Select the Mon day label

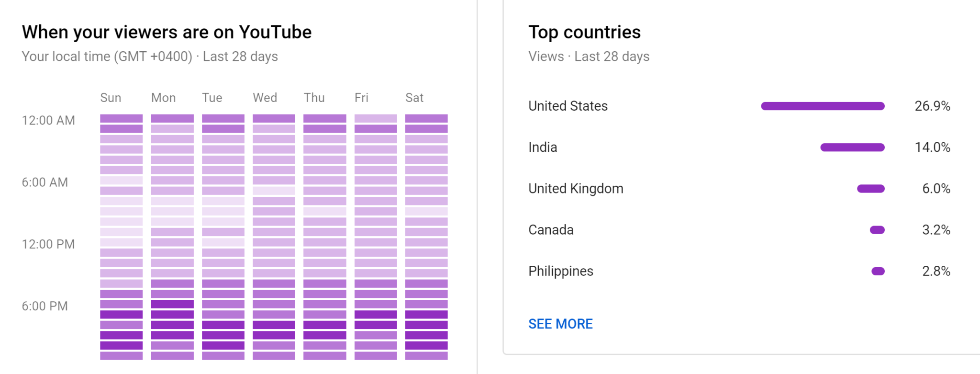[163, 98]
